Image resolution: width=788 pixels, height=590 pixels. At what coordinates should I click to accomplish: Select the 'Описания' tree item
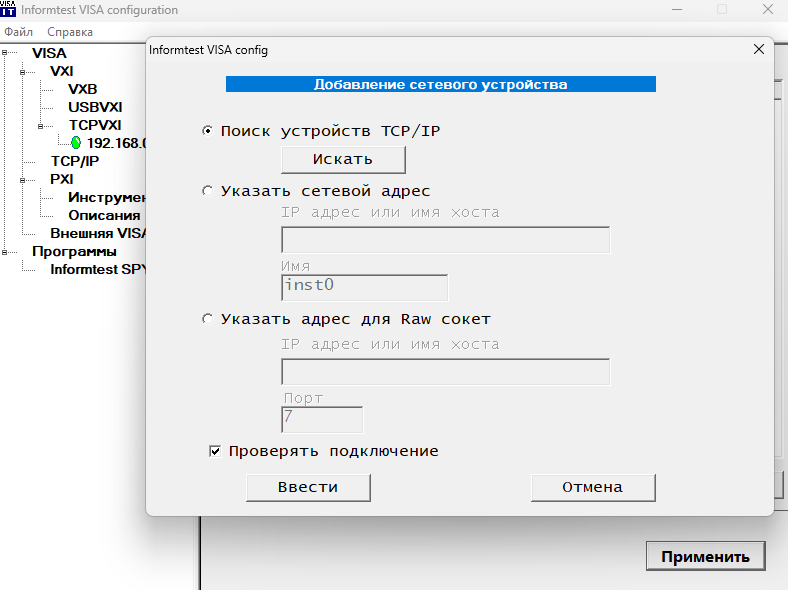tap(105, 215)
